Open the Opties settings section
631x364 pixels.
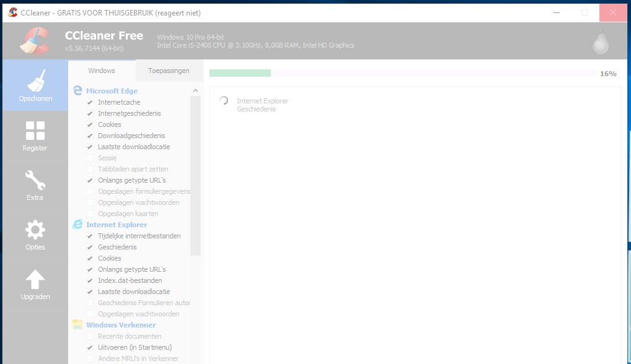tap(35, 235)
